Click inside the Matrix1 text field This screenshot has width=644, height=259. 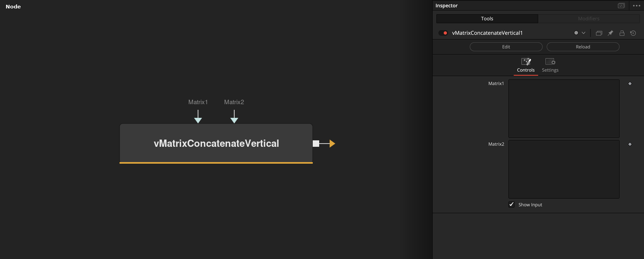point(564,109)
